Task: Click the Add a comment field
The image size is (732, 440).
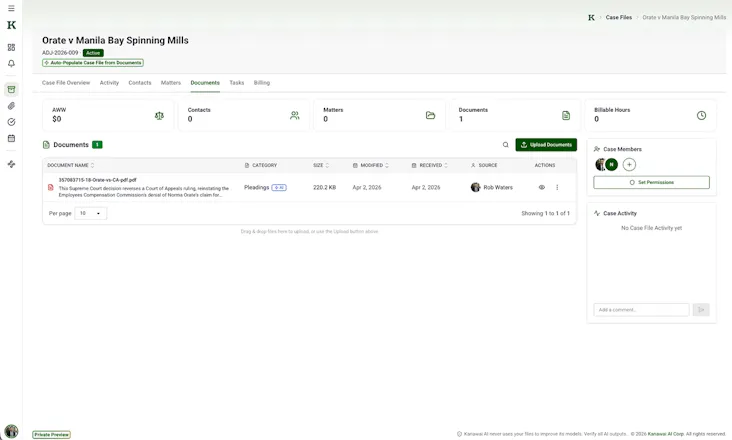Action: 641,310
